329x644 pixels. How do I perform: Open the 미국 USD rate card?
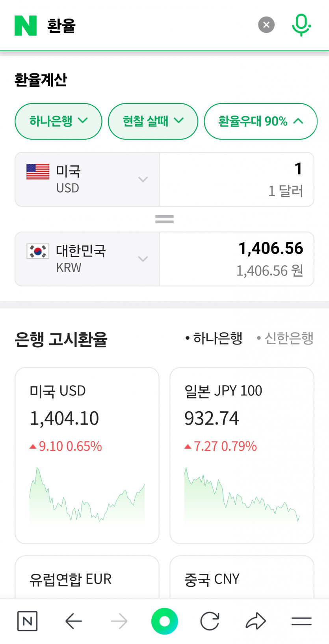[x=87, y=455]
